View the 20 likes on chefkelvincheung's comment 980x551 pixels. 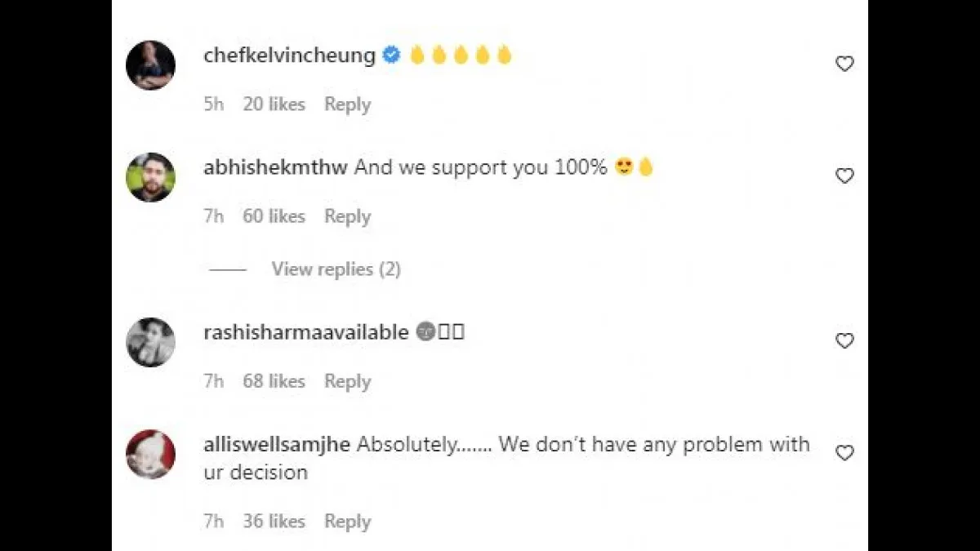(x=274, y=104)
